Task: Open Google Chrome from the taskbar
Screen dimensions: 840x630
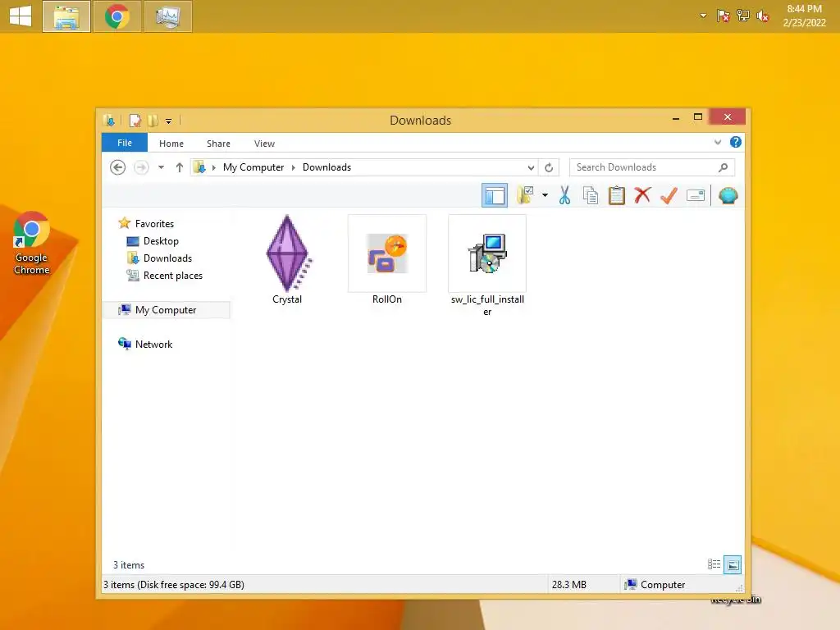Action: tap(117, 16)
